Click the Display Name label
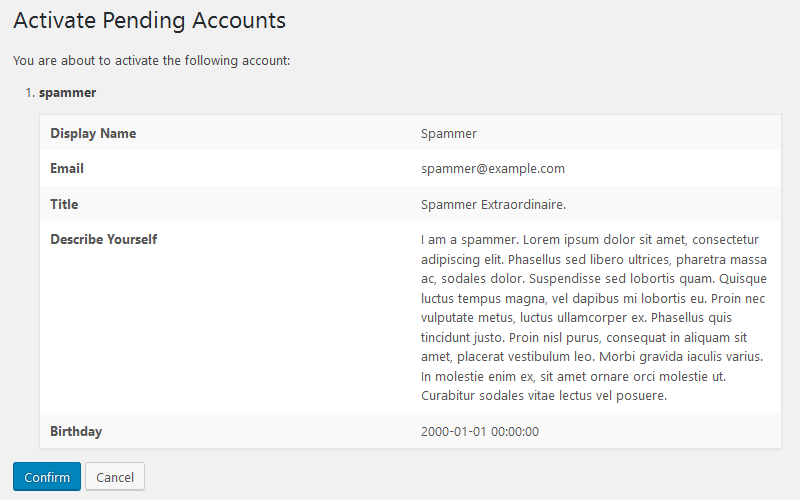This screenshot has height=500, width=800. pos(93,133)
